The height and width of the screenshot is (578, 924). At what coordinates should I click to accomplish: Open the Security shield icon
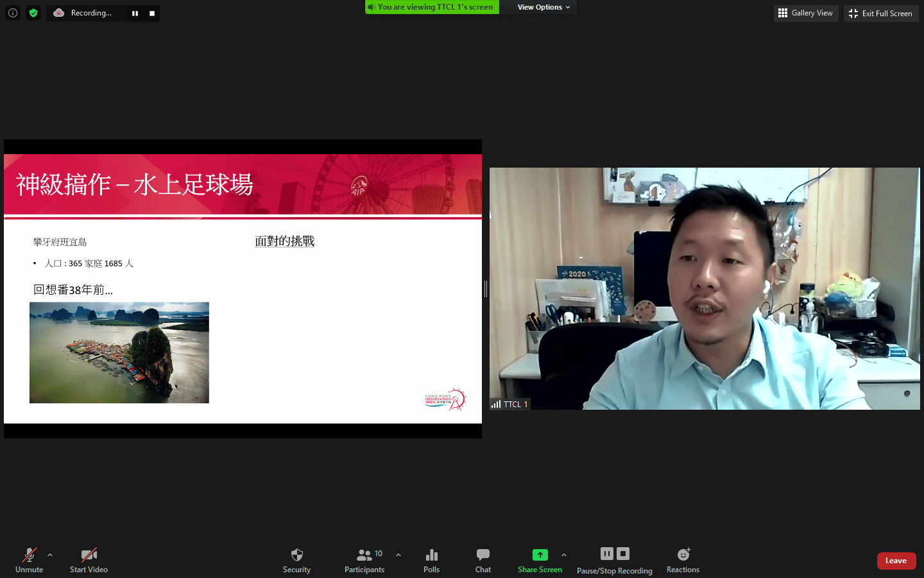point(296,555)
